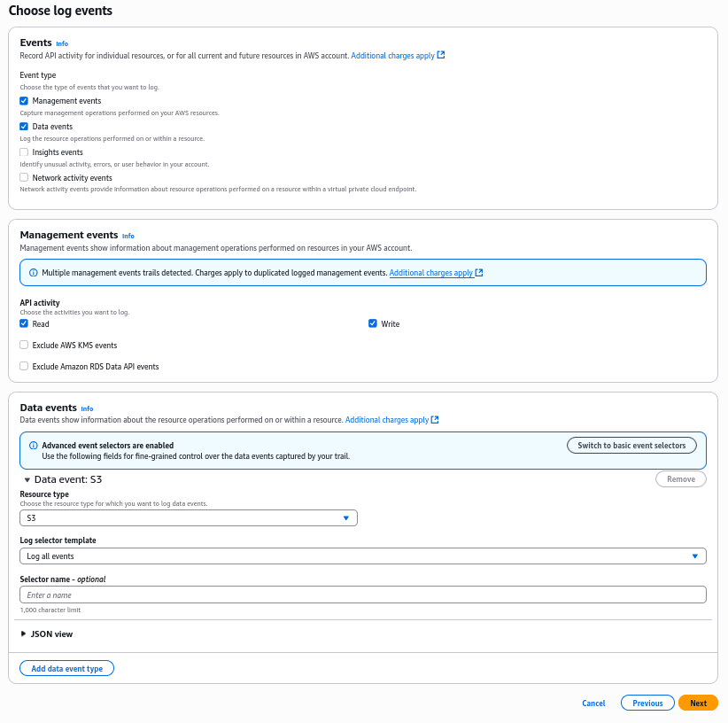Enable the Network activity events checkbox
Viewport: 728px width, 723px height.
tap(24, 177)
